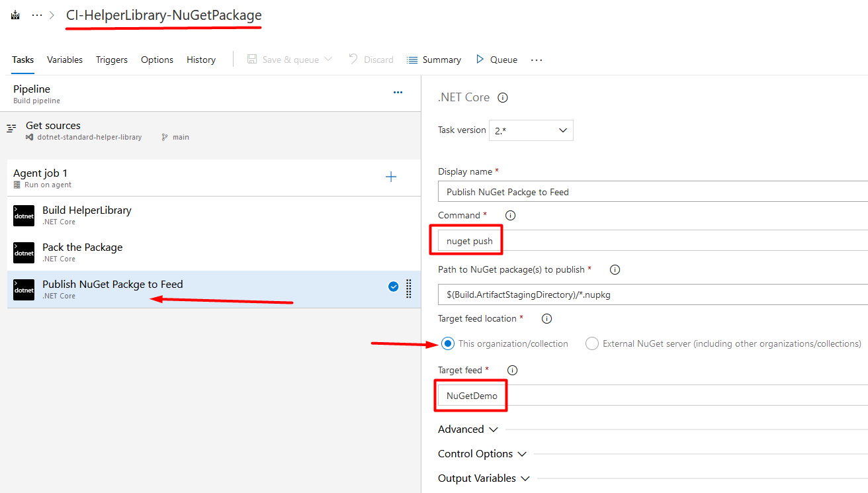868x493 pixels.
Task: Switch to the Tasks tab
Action: click(x=22, y=60)
